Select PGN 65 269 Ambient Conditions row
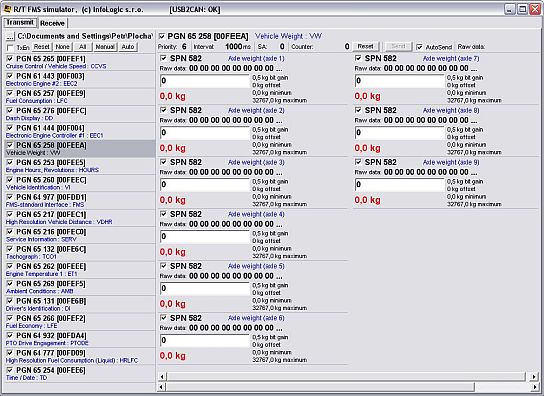 [80, 287]
